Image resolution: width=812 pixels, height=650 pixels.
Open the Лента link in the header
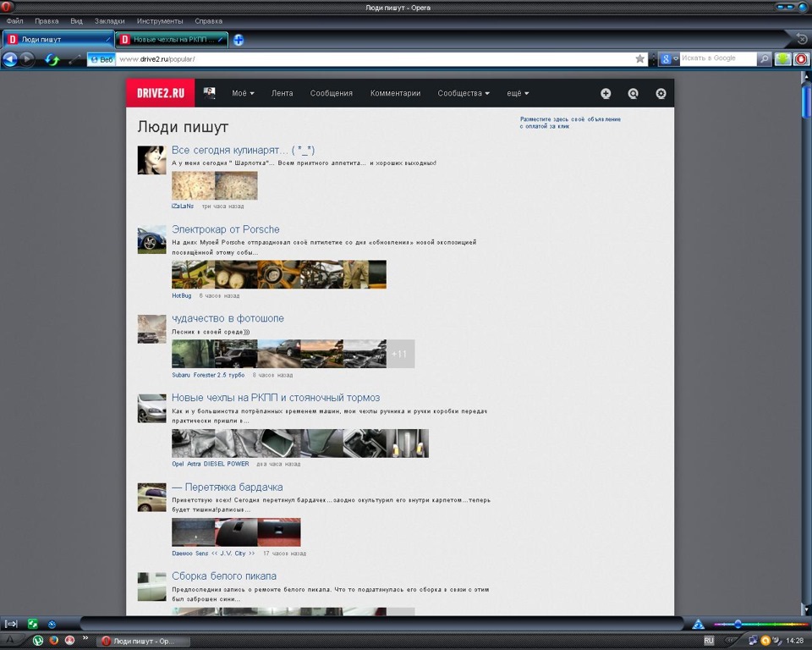point(283,93)
